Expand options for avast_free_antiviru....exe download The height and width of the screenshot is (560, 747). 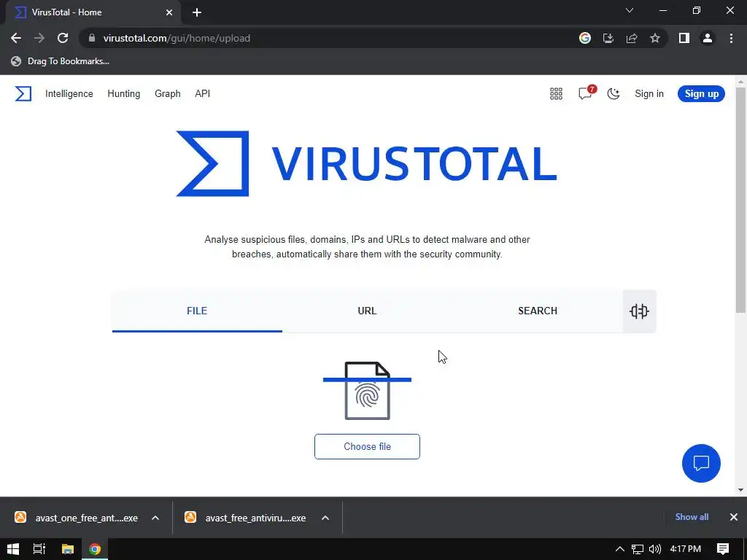coord(325,518)
